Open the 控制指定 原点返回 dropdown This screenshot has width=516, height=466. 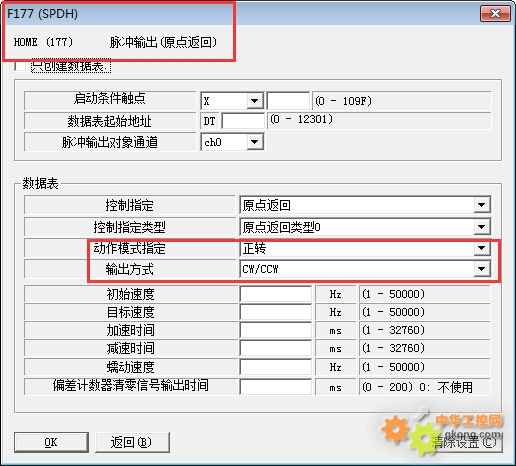click(482, 205)
